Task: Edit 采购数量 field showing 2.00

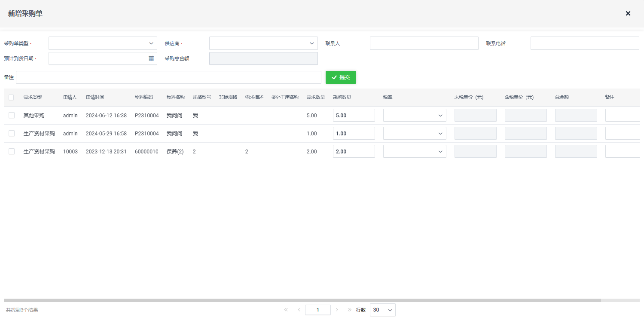Action: pyautogui.click(x=354, y=152)
